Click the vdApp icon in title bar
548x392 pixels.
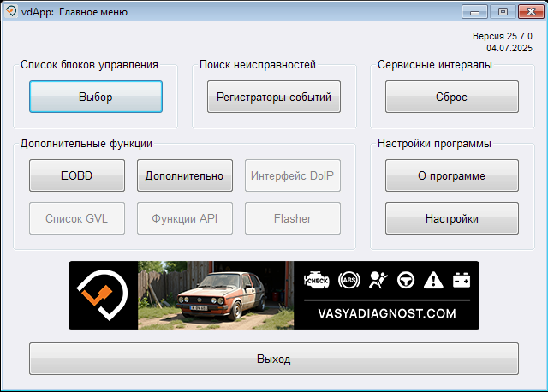click(11, 12)
